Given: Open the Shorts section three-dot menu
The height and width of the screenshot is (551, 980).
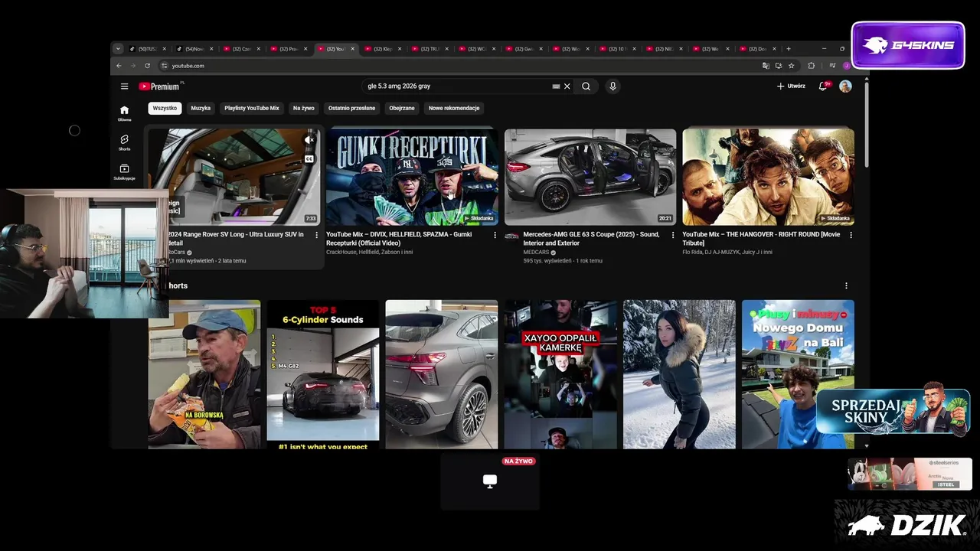Looking at the screenshot, I should tap(846, 285).
